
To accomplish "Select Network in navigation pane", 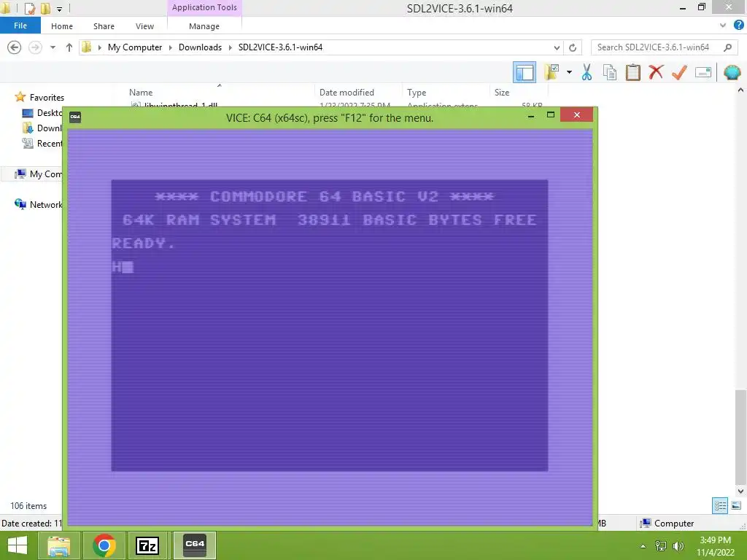I will pyautogui.click(x=38, y=204).
